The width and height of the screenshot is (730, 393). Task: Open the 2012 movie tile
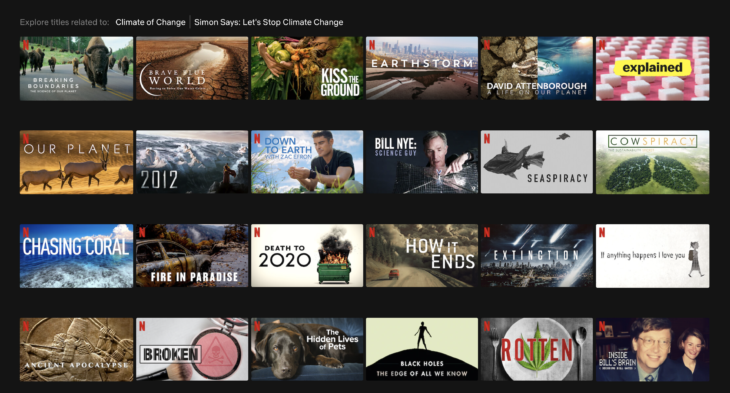pos(192,162)
